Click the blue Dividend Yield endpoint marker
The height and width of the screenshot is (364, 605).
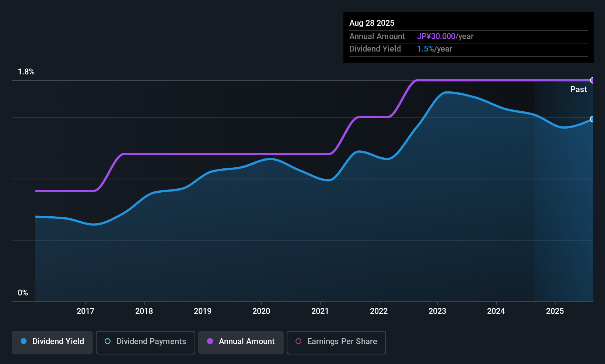tap(592, 119)
